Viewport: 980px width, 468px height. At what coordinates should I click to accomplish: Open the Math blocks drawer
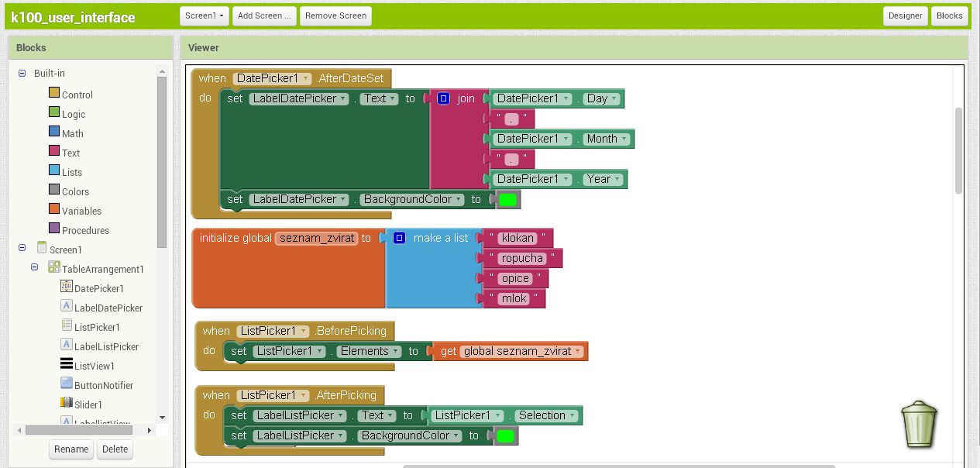tap(66, 133)
